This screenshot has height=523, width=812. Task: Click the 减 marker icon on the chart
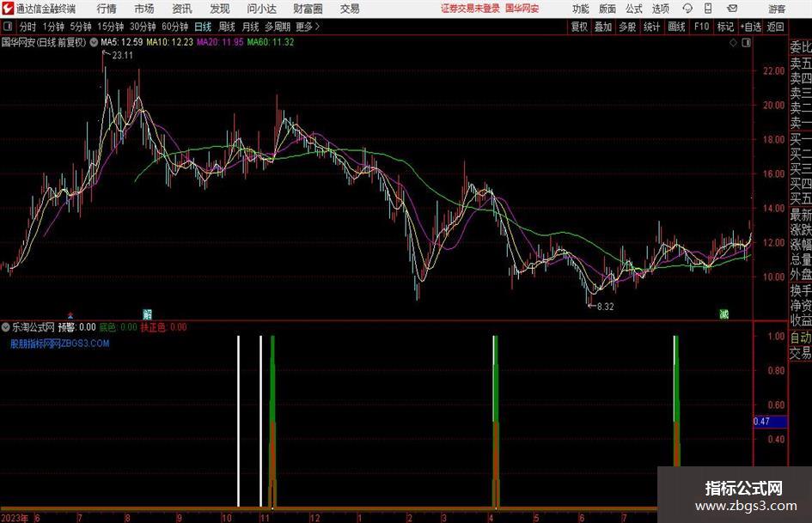tap(724, 313)
